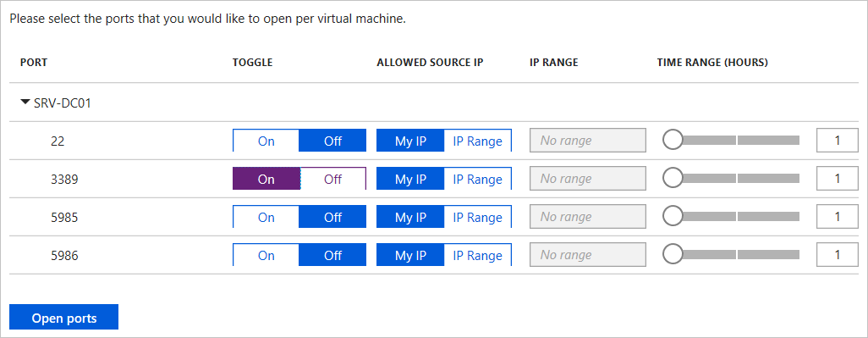
Task: Click the Open ports button
Action: pyautogui.click(x=64, y=318)
